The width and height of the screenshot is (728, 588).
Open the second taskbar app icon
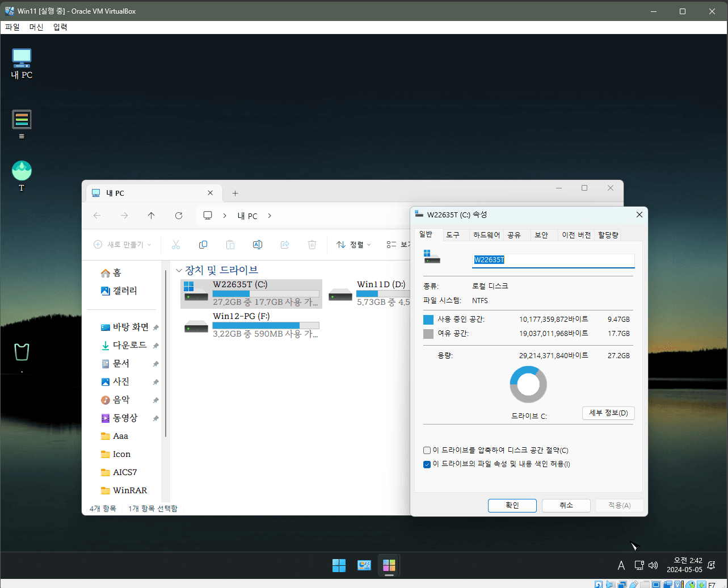[x=364, y=565]
